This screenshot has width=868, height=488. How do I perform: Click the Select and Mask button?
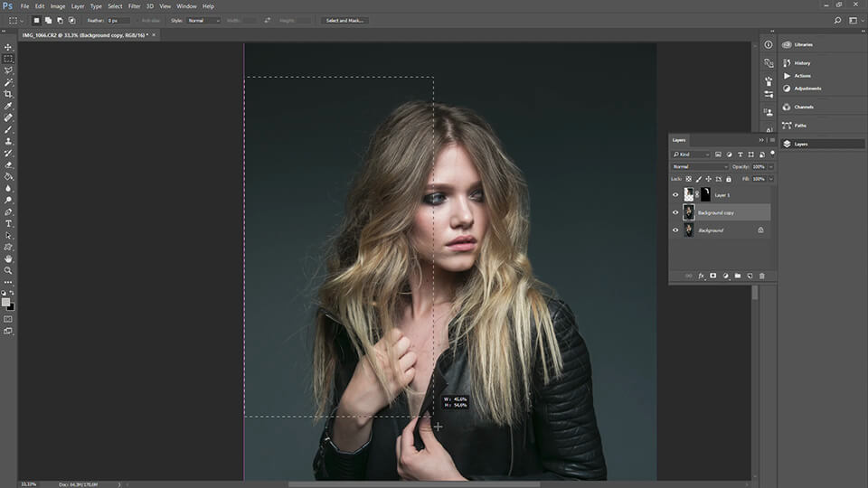[x=344, y=21]
